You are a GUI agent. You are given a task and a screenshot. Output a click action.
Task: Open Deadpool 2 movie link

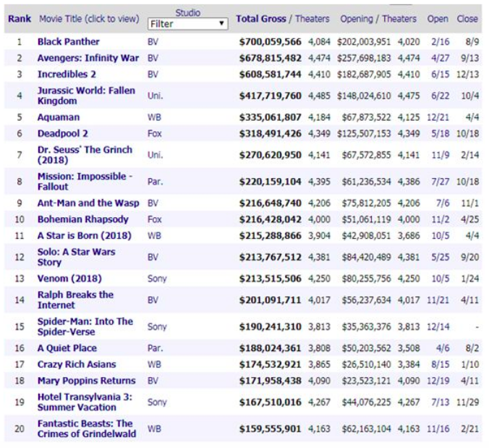tap(62, 133)
